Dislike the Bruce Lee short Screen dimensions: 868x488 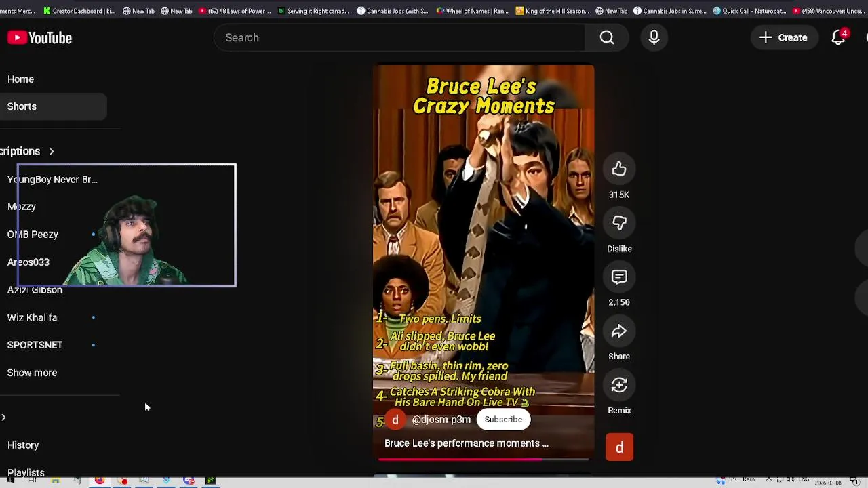[619, 223]
